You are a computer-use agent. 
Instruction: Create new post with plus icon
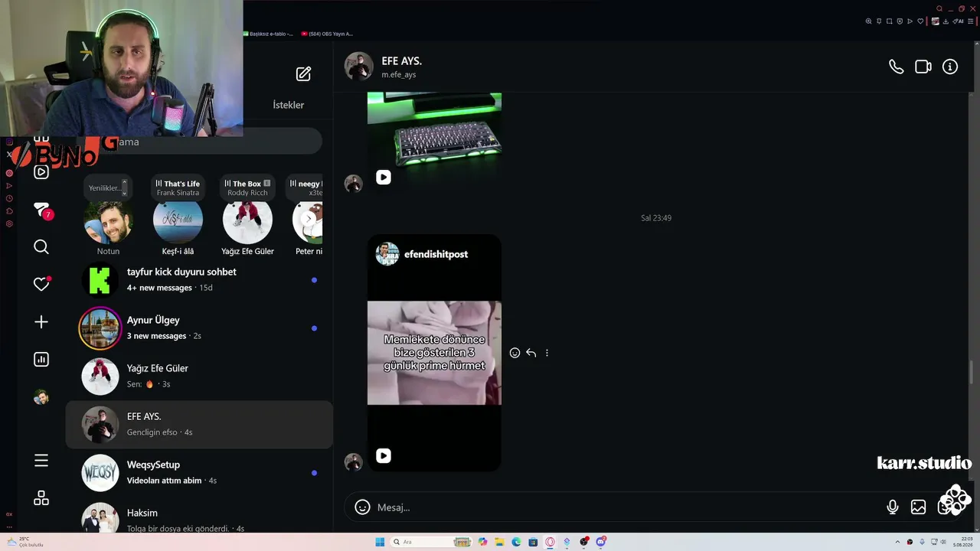41,322
